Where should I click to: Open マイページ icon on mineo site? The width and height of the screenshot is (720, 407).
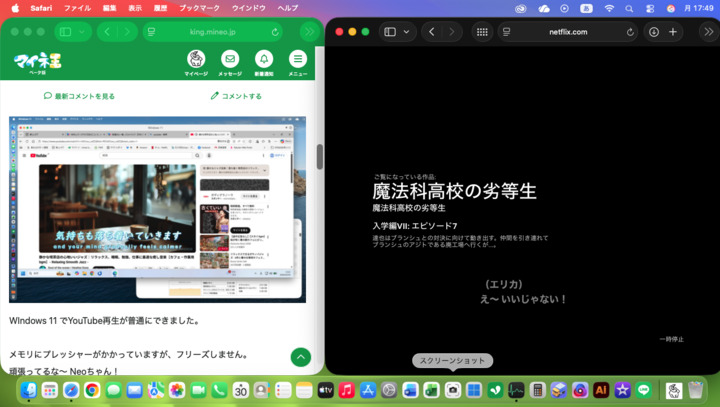196,63
